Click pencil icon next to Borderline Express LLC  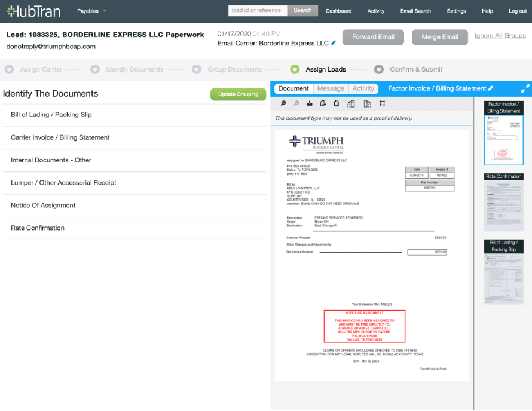pyautogui.click(x=334, y=43)
